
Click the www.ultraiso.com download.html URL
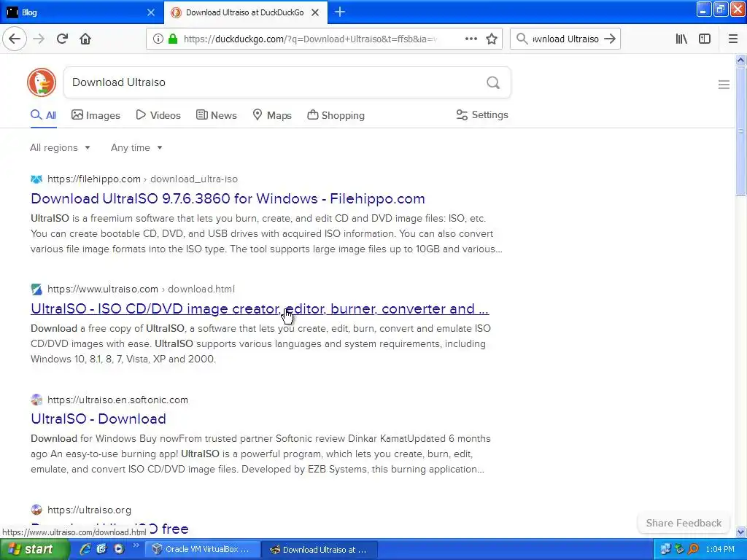point(141,289)
